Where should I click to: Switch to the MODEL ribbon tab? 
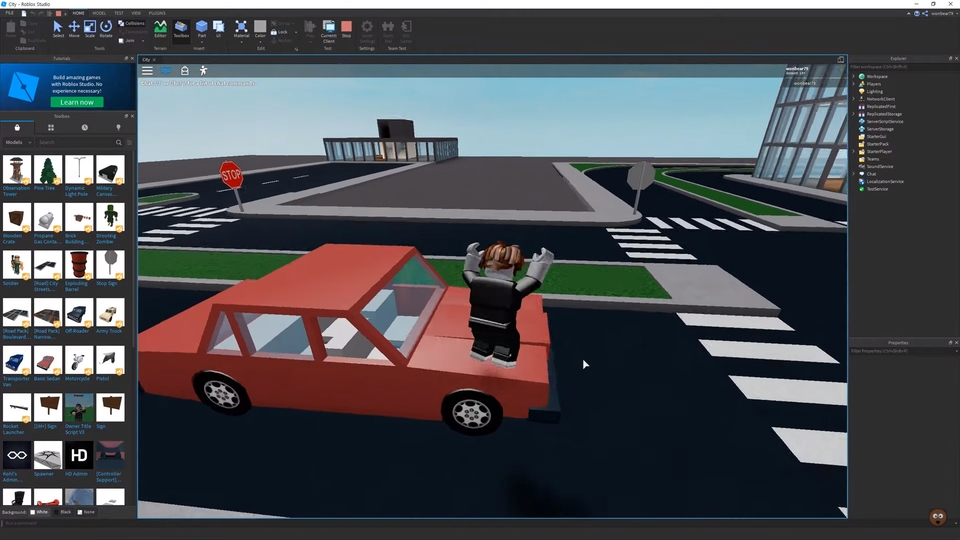pyautogui.click(x=99, y=13)
